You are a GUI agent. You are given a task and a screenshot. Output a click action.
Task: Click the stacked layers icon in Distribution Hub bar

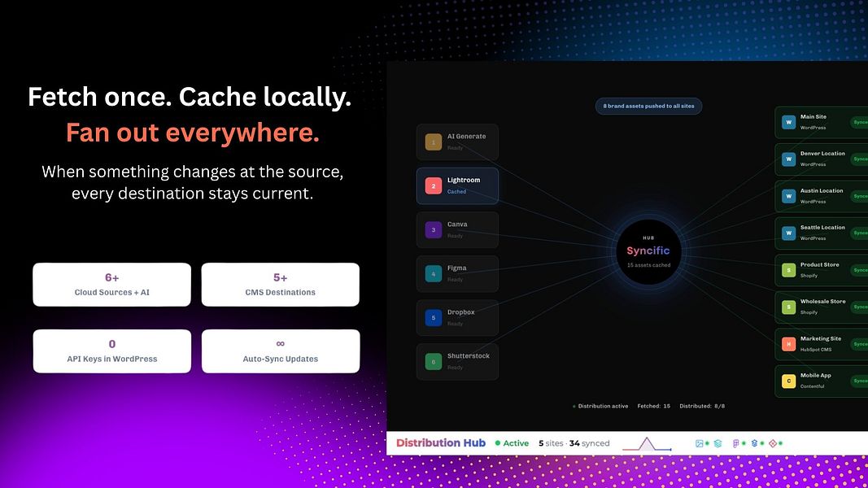[x=718, y=443]
